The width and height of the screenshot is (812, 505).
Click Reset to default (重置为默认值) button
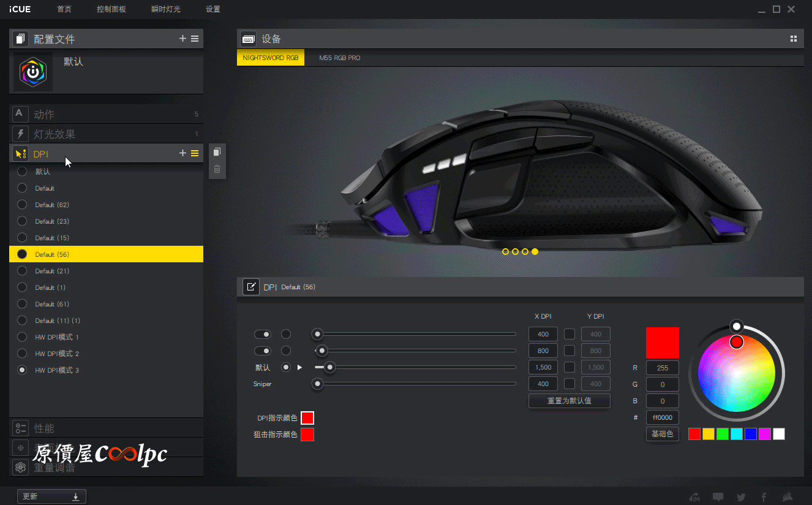click(x=570, y=401)
